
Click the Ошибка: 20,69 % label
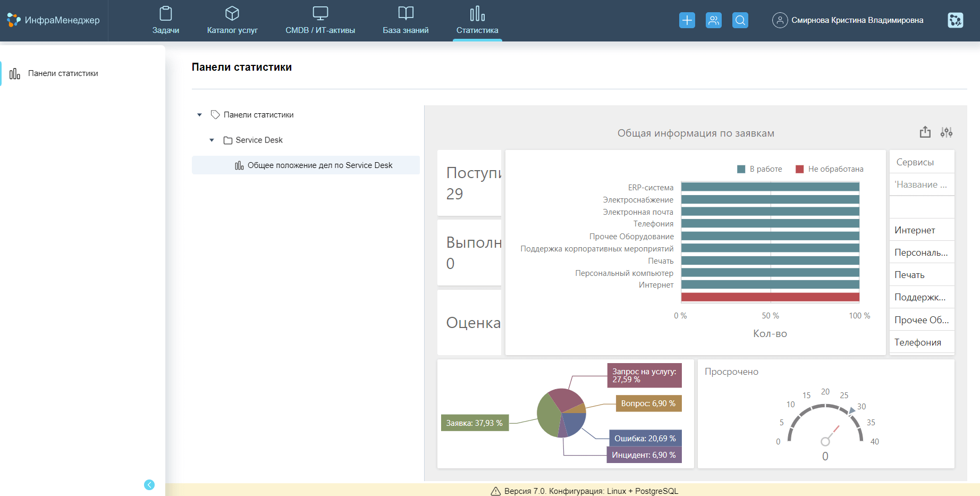[645, 439]
